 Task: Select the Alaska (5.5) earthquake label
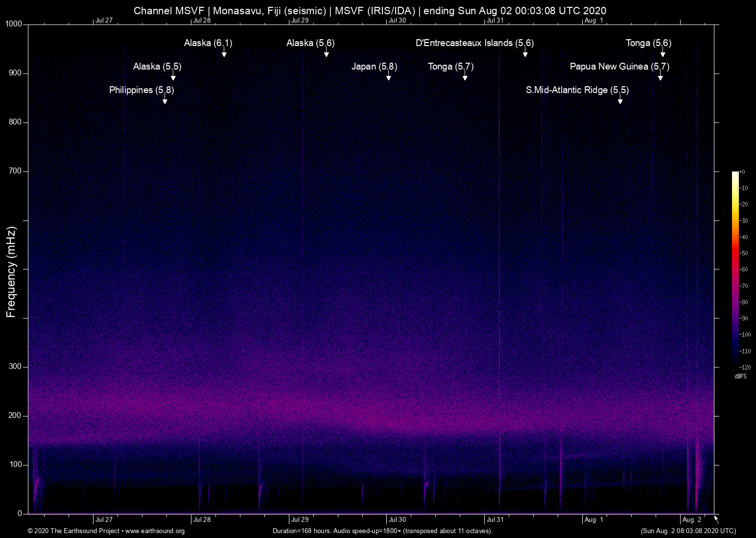click(157, 67)
